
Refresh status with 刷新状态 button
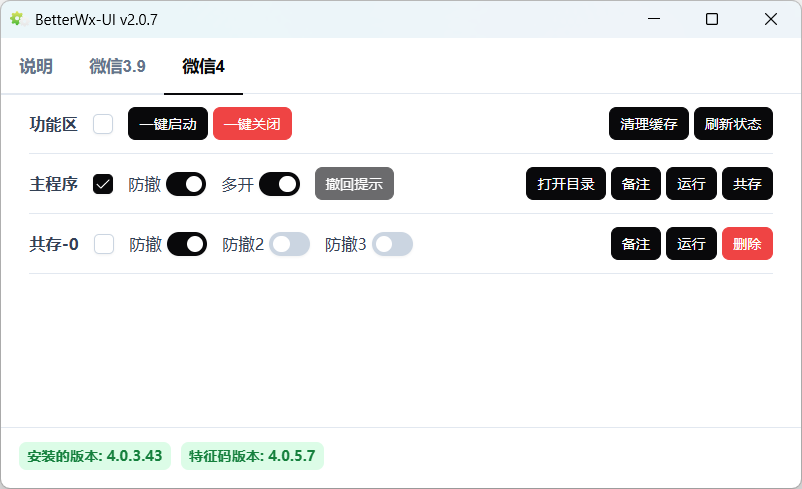(733, 124)
